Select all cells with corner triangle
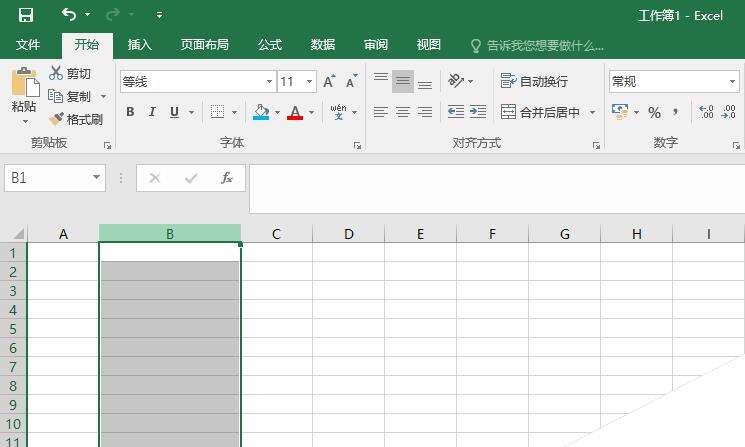745x447 pixels. tap(18, 234)
